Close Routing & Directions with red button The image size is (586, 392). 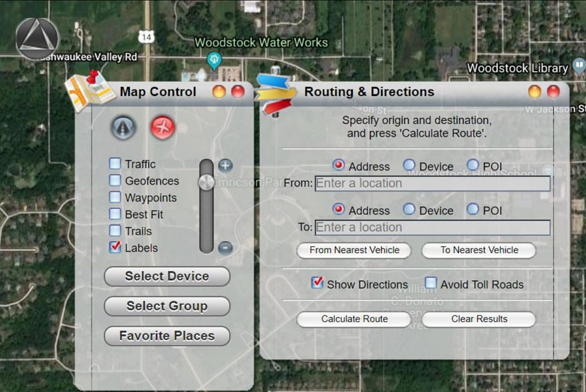click(553, 92)
